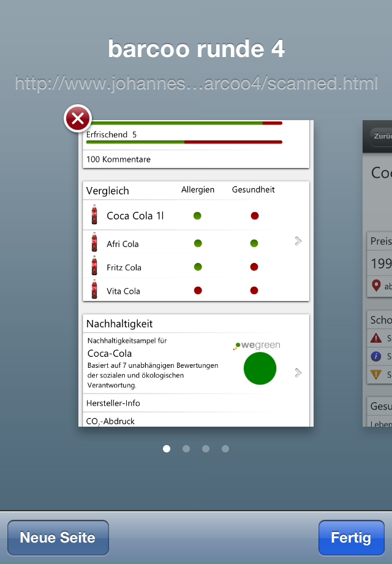Click the Erfrischend rating bar
This screenshot has width=392, height=564.
pyautogui.click(x=184, y=142)
